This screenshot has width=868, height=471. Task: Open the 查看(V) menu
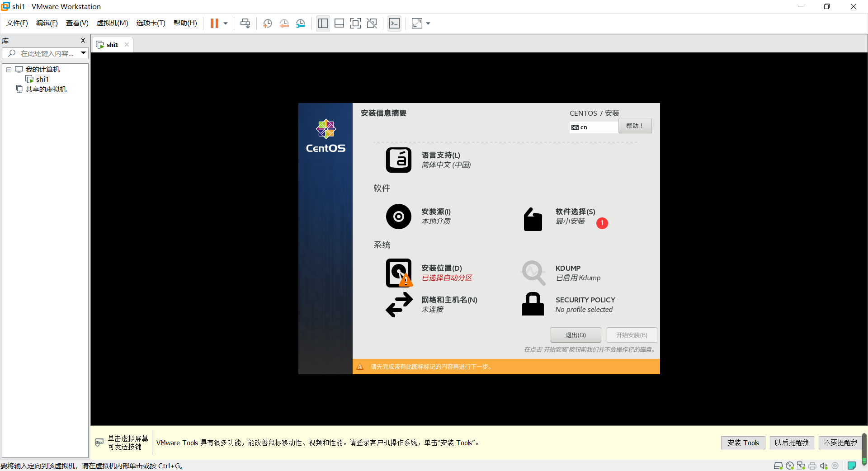pos(77,23)
